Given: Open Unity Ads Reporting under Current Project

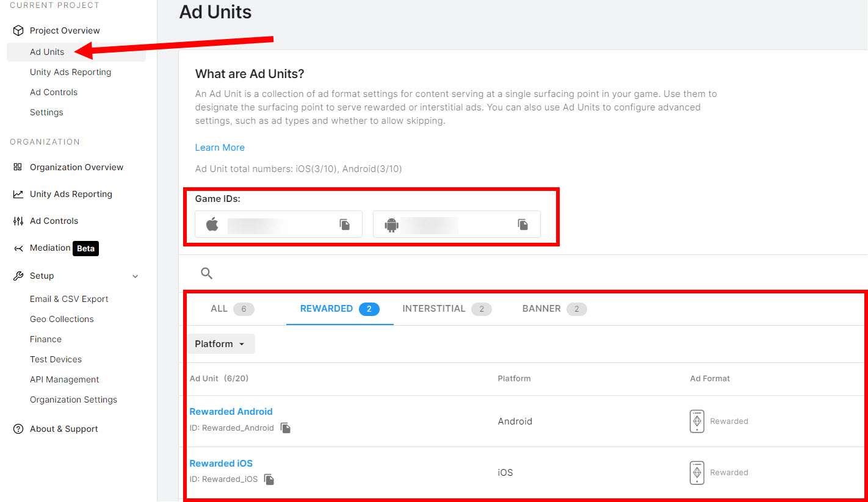Looking at the screenshot, I should (70, 72).
